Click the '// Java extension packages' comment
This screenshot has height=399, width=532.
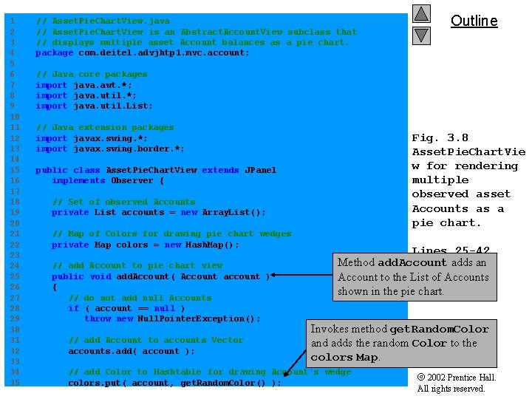105,127
